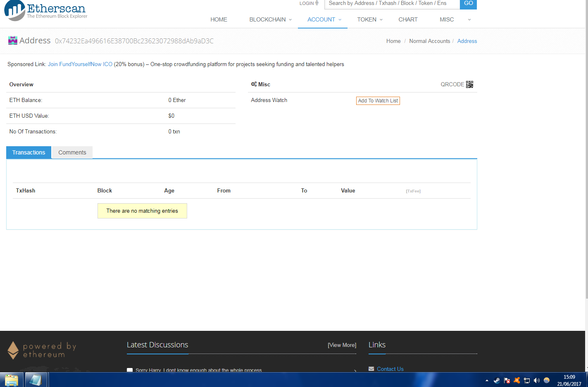This screenshot has width=588, height=387.
Task: Click the 0 Ether balance value
Action: [x=177, y=100]
